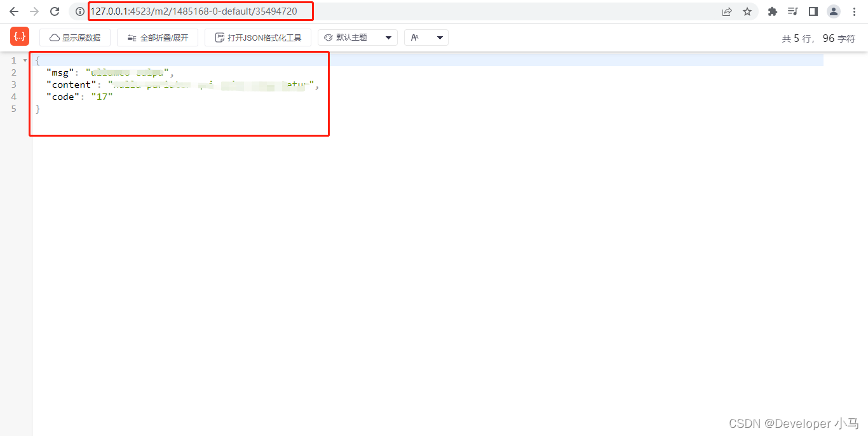Click 打开JSON格式化工具 button

coord(258,37)
